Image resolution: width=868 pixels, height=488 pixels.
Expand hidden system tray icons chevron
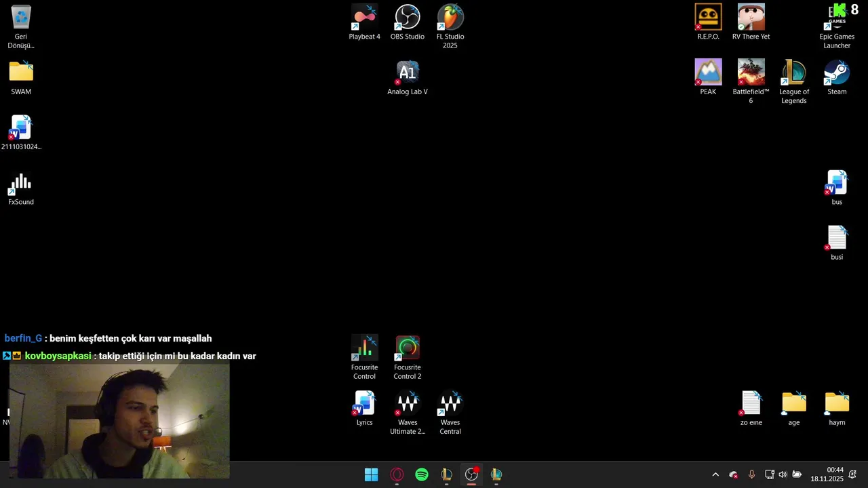coord(715,474)
